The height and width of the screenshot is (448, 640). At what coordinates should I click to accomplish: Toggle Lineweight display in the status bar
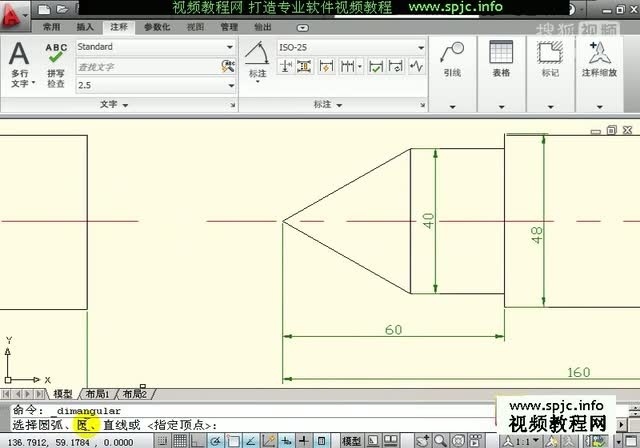coord(304,441)
